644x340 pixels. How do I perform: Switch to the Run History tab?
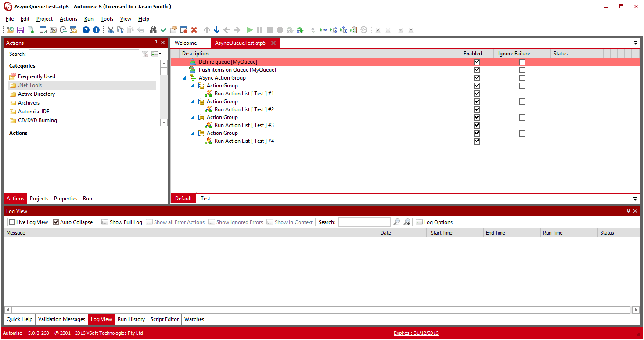[x=131, y=319]
